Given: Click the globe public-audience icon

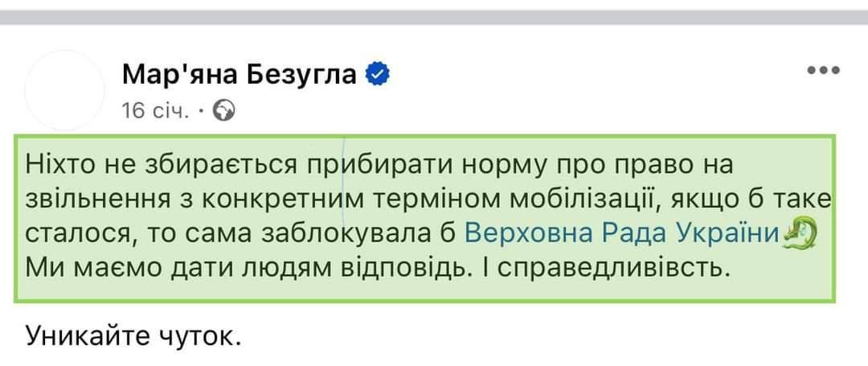Looking at the screenshot, I should coord(226,110).
